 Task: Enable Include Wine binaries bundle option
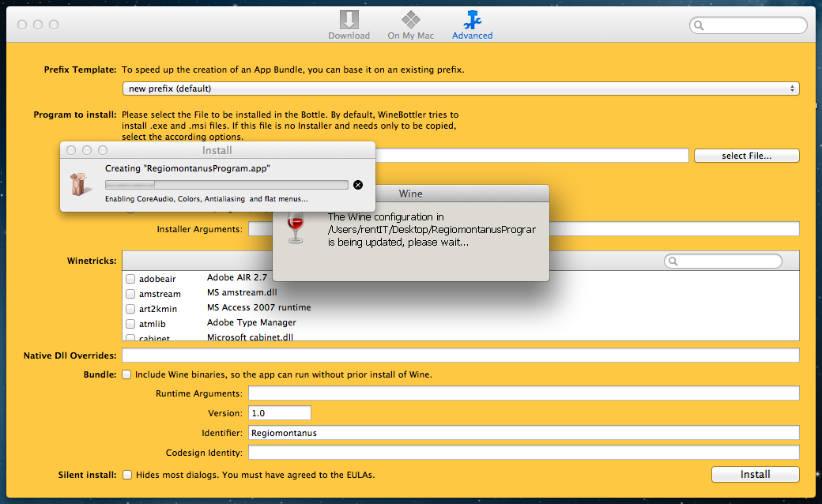tap(126, 374)
